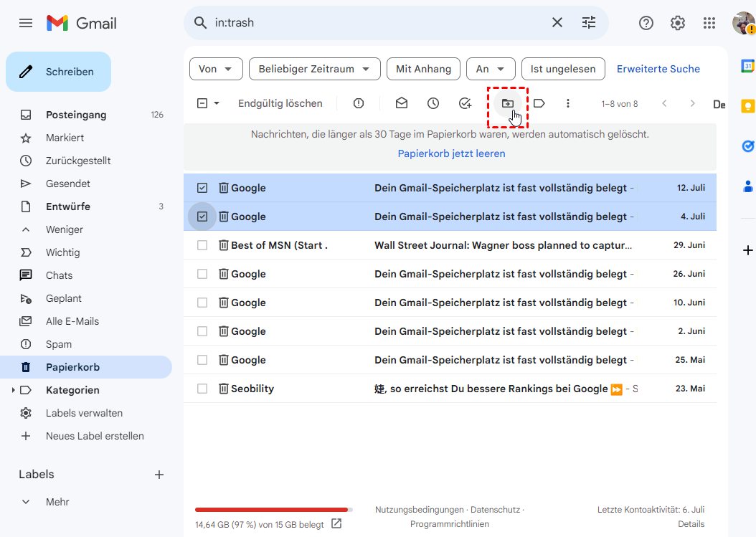Click the snooze clock toolbar icon
The height and width of the screenshot is (537, 756).
pyautogui.click(x=433, y=103)
